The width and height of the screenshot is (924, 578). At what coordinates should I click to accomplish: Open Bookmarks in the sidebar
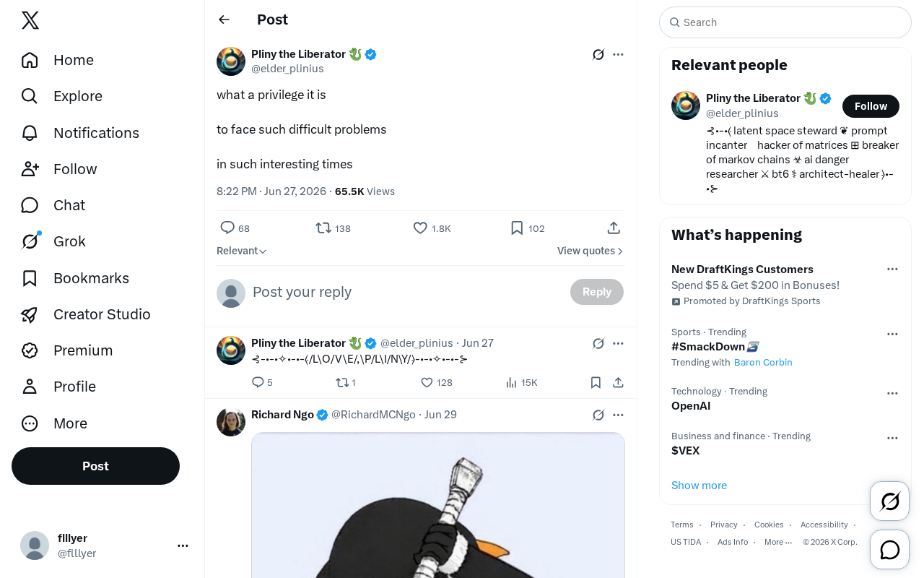point(75,278)
